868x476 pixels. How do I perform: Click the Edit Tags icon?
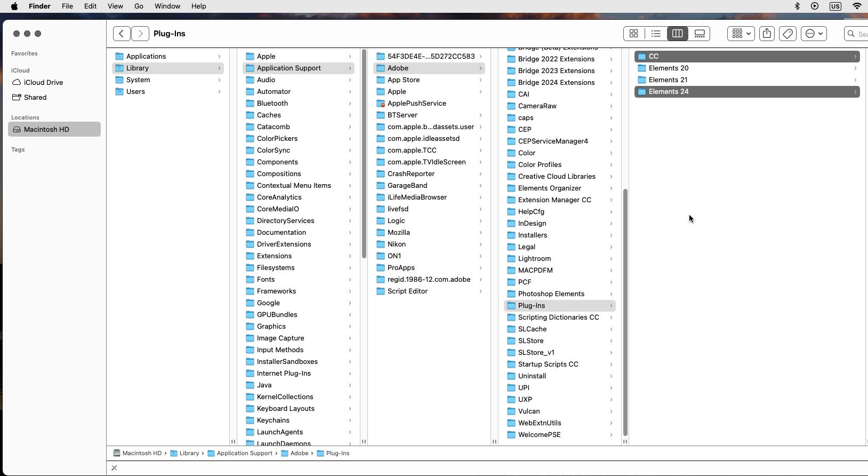coord(787,34)
